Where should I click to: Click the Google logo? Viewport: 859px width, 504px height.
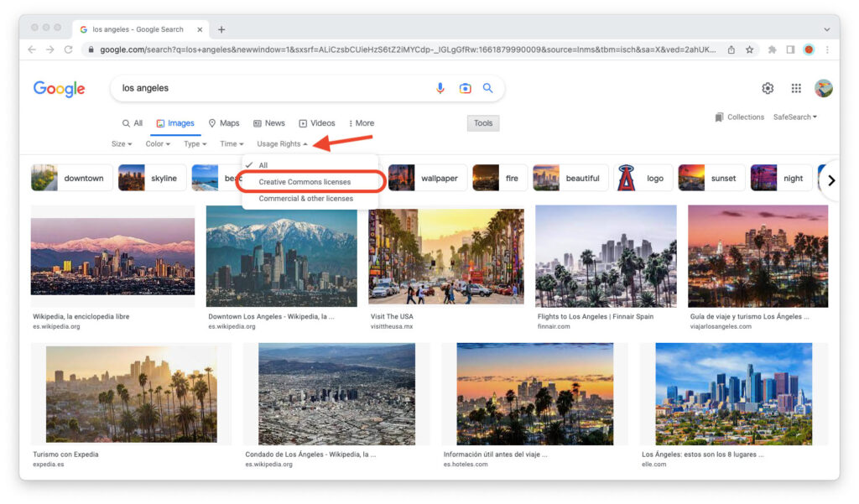60,89
